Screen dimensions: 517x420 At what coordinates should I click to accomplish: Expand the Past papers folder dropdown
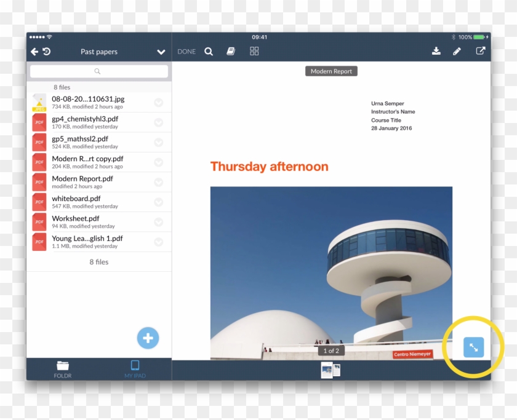point(161,52)
